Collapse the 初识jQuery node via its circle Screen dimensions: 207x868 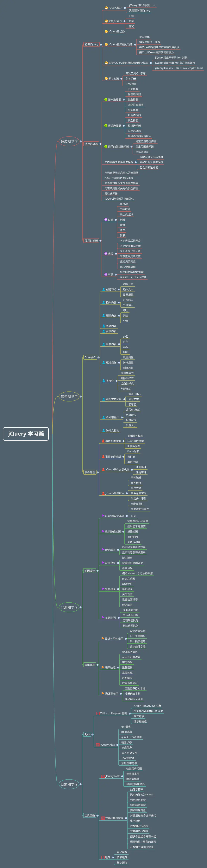point(101,45)
